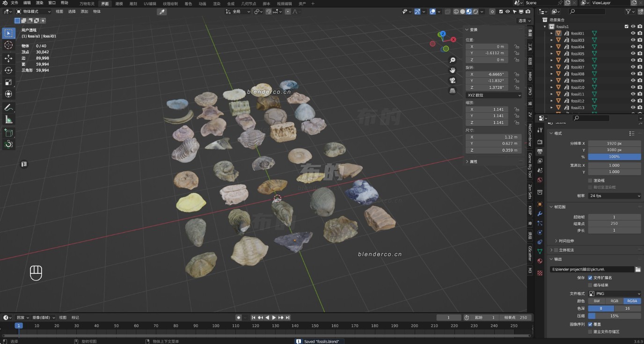This screenshot has height=344, width=644.
Task: Select the Measure tool
Action: [8, 120]
